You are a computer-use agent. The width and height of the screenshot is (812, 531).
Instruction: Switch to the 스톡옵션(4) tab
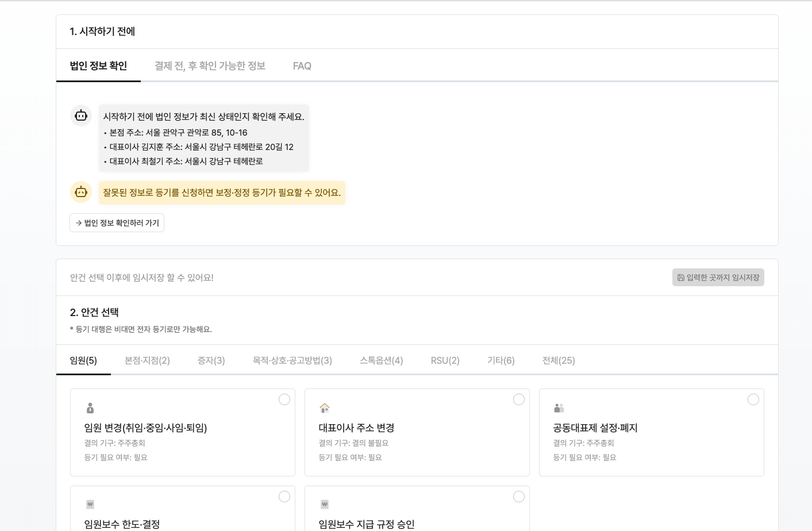382,360
